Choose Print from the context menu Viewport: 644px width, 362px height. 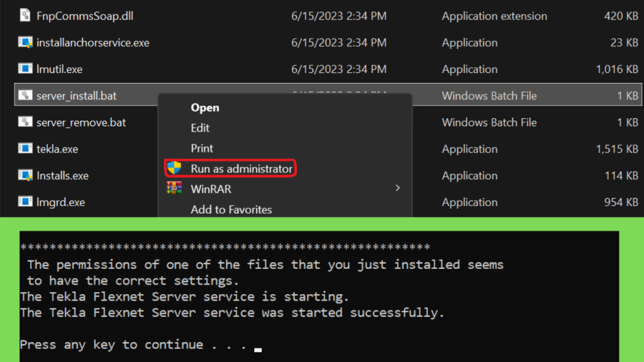coord(202,148)
